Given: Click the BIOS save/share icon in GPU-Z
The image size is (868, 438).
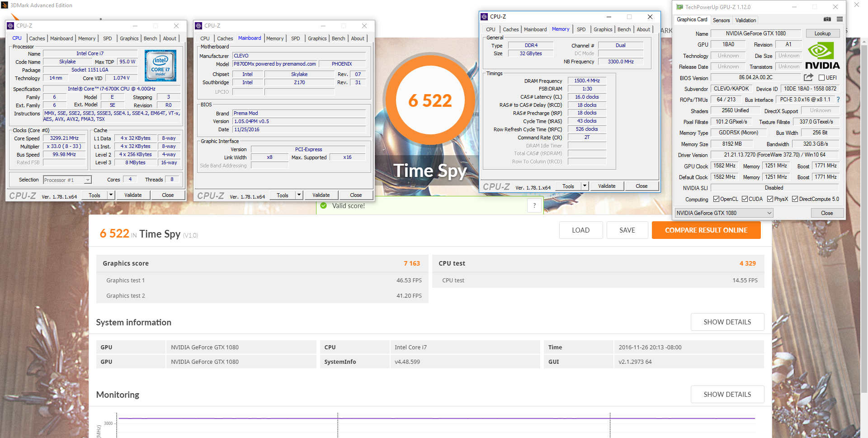Looking at the screenshot, I should click(808, 77).
